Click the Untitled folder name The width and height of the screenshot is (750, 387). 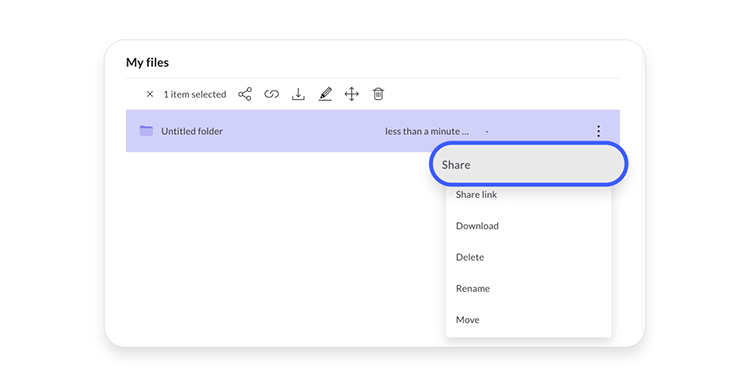pos(192,131)
